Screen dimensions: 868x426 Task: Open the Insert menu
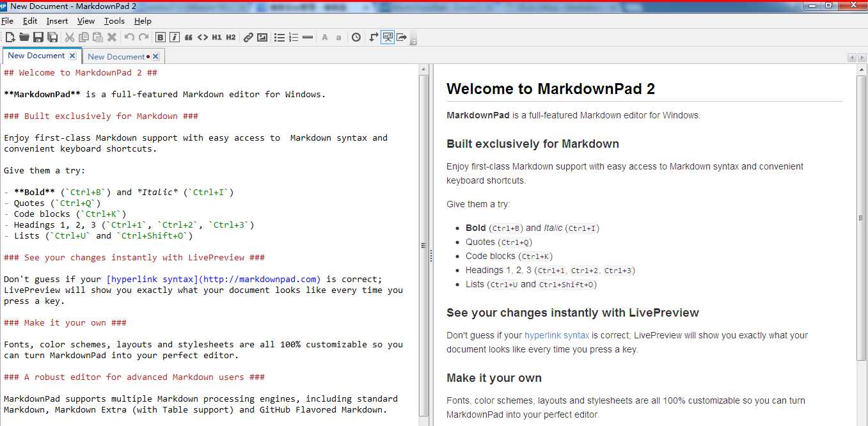tap(57, 21)
